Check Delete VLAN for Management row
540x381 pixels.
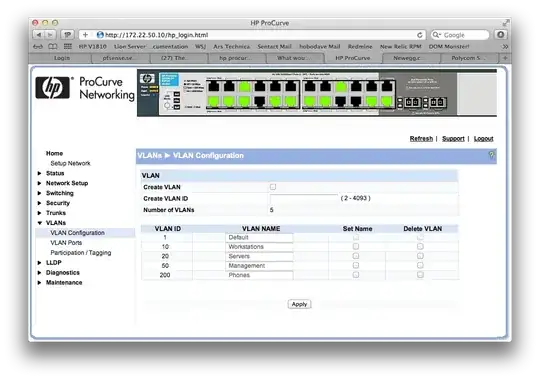[x=420, y=265]
